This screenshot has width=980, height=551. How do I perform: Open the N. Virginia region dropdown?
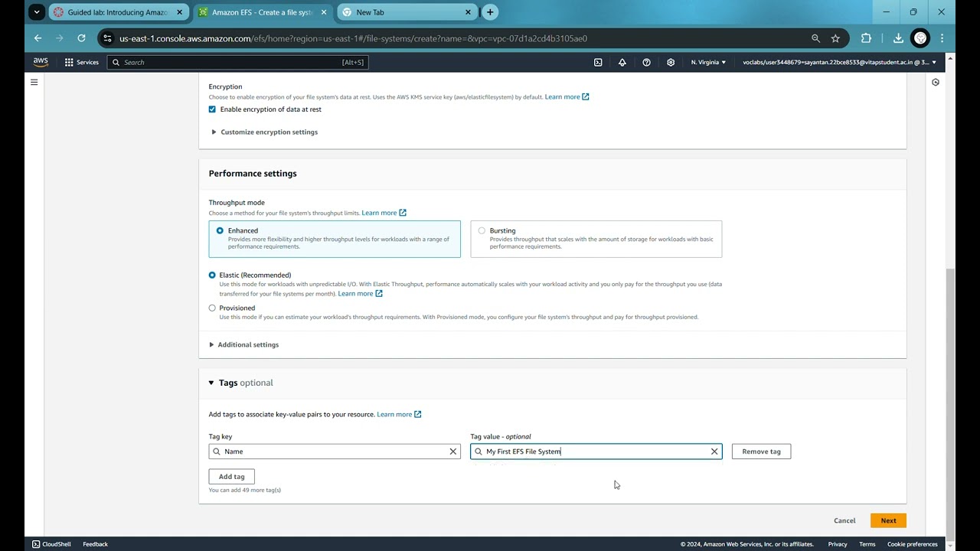point(708,62)
